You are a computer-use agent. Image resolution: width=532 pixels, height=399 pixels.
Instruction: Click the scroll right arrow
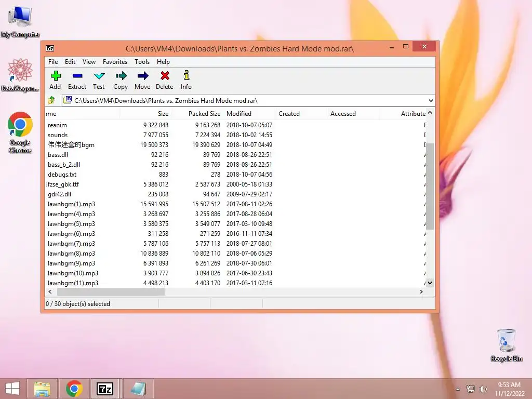421,292
